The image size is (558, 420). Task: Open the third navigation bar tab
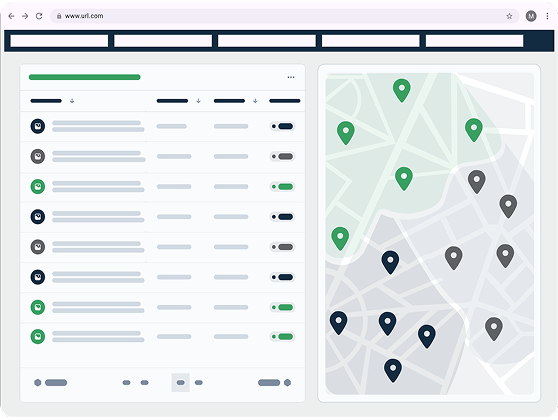point(267,41)
